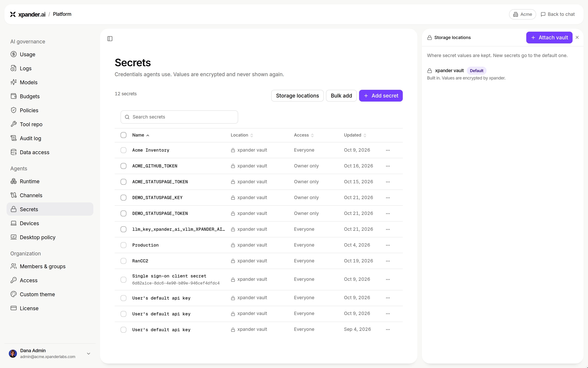This screenshot has height=368, width=588.
Task: Close the Storage locations panel
Action: point(577,38)
